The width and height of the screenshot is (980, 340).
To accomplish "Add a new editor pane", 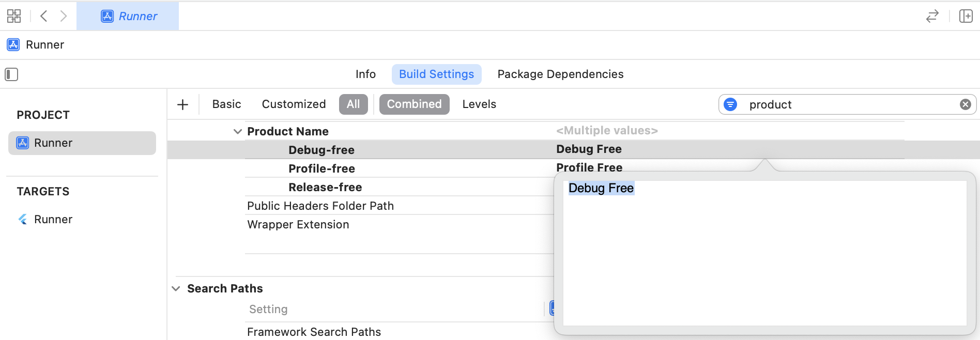I will coord(966,16).
